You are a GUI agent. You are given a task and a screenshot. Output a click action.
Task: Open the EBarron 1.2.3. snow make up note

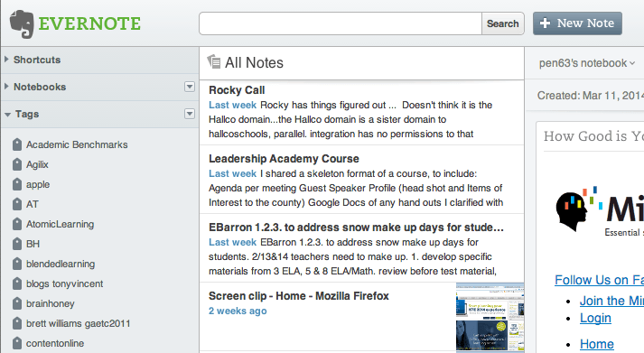click(x=361, y=248)
